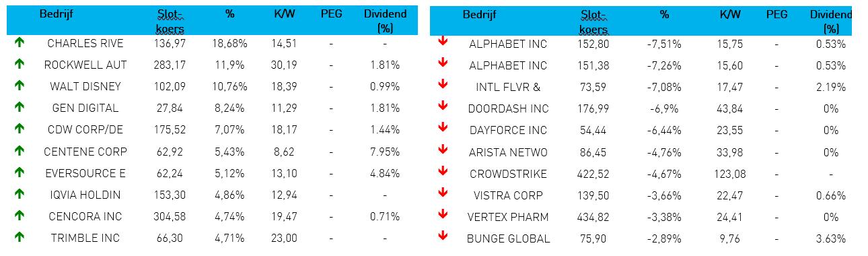
Task: Click the red arrow next to INTL FLVR &
Action: [443, 85]
